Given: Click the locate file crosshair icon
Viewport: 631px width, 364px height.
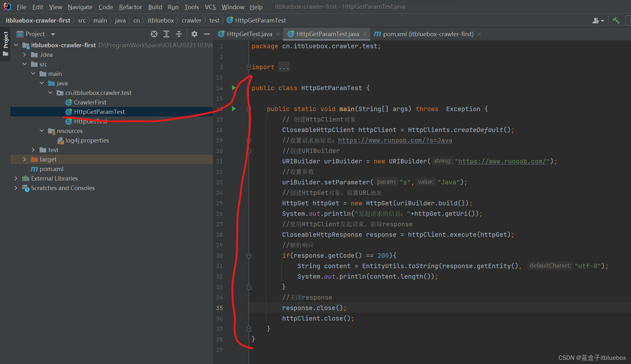Looking at the screenshot, I should [154, 34].
